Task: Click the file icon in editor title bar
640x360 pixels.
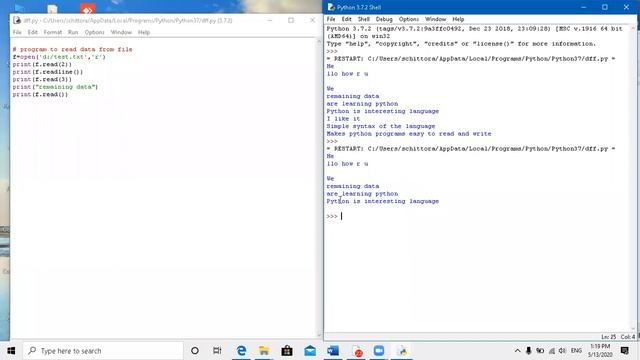Action: tap(17, 20)
